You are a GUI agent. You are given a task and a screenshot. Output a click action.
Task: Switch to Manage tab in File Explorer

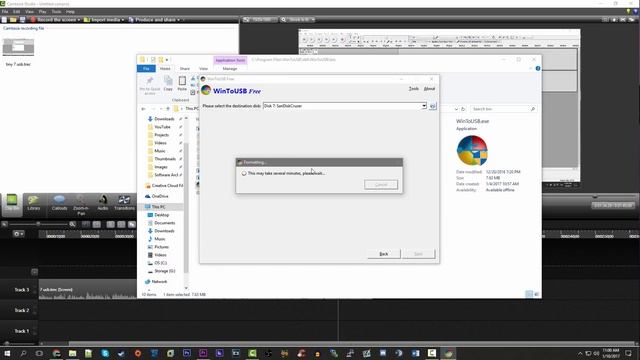click(x=230, y=69)
